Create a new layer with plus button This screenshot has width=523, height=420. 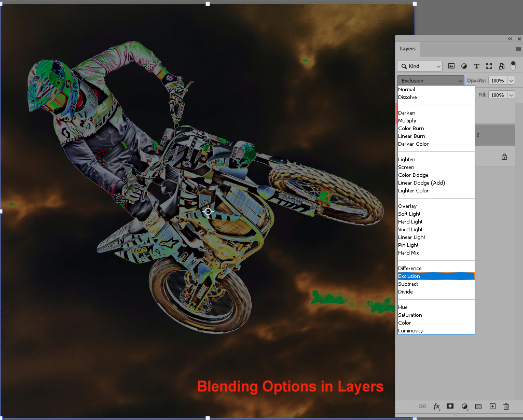(x=492, y=407)
